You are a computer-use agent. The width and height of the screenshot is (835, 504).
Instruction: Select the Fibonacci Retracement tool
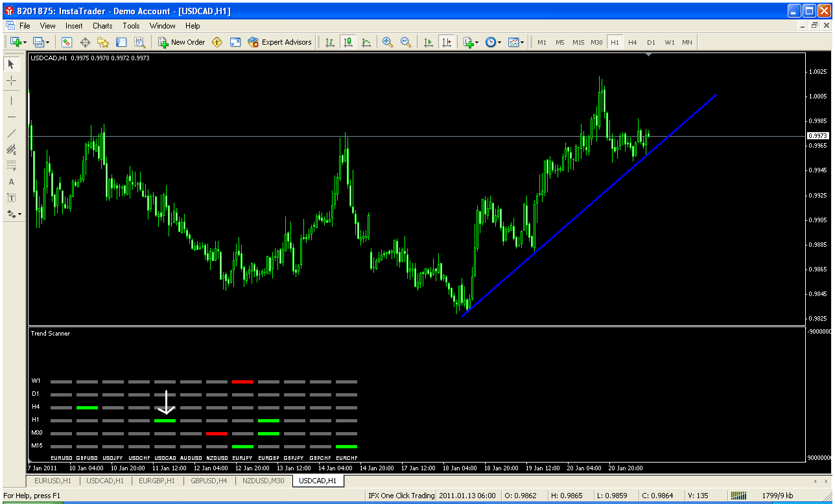point(11,166)
